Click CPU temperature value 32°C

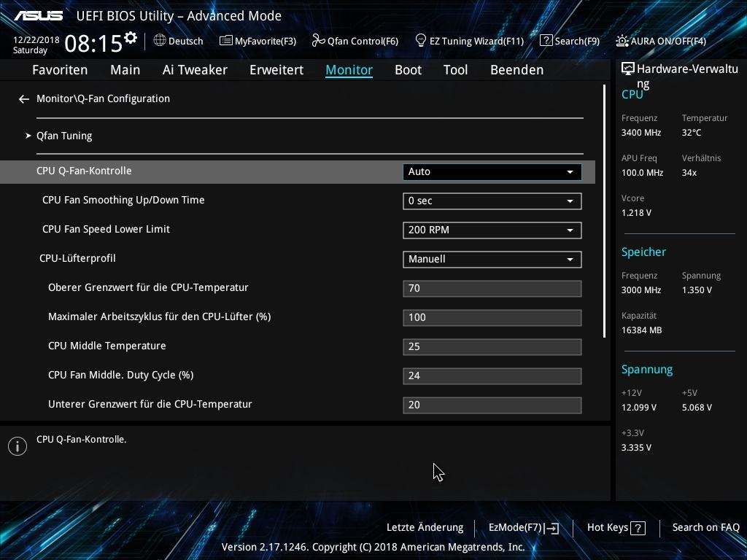(x=692, y=133)
